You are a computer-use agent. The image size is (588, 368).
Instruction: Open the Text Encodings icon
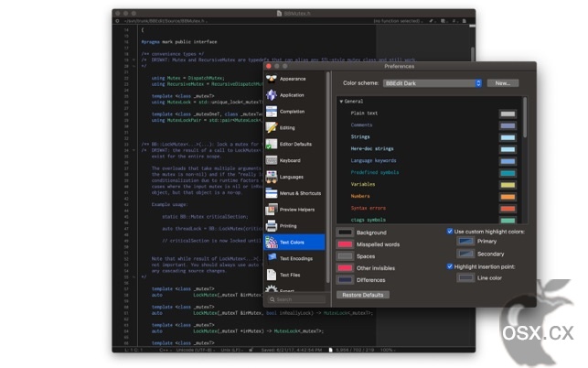click(x=271, y=258)
